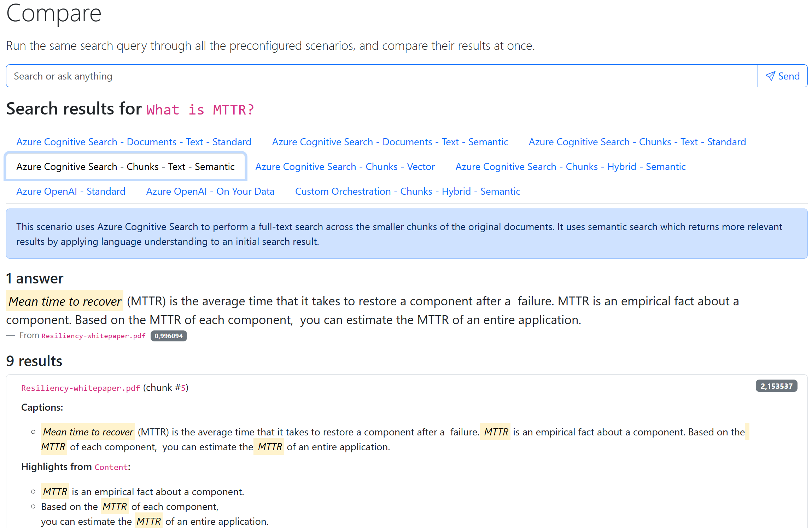The height and width of the screenshot is (528, 812).
Task: Click the answer score badge 0,996094
Action: [x=169, y=336]
